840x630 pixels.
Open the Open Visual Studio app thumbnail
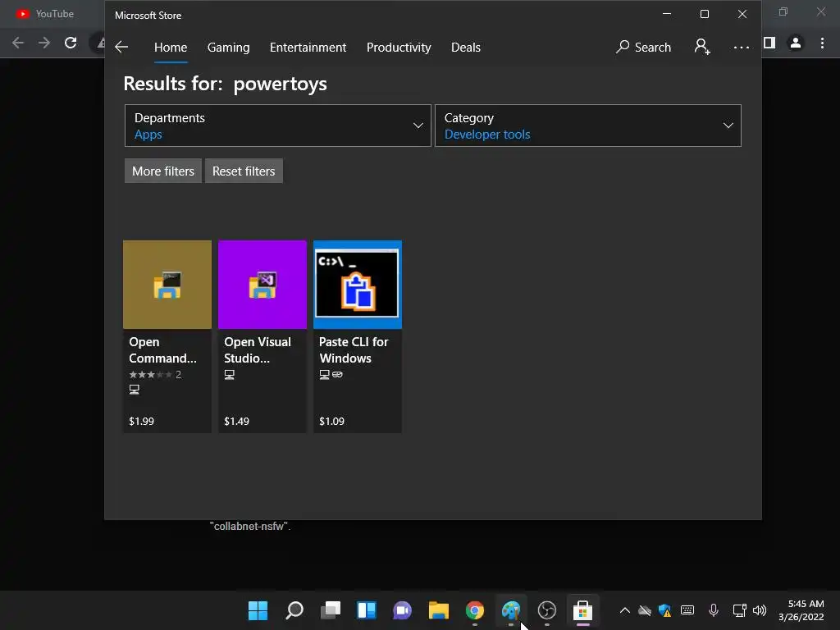[262, 285]
